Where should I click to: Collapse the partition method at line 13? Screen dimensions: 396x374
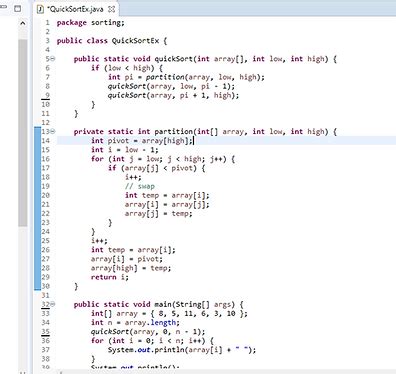pos(53,131)
